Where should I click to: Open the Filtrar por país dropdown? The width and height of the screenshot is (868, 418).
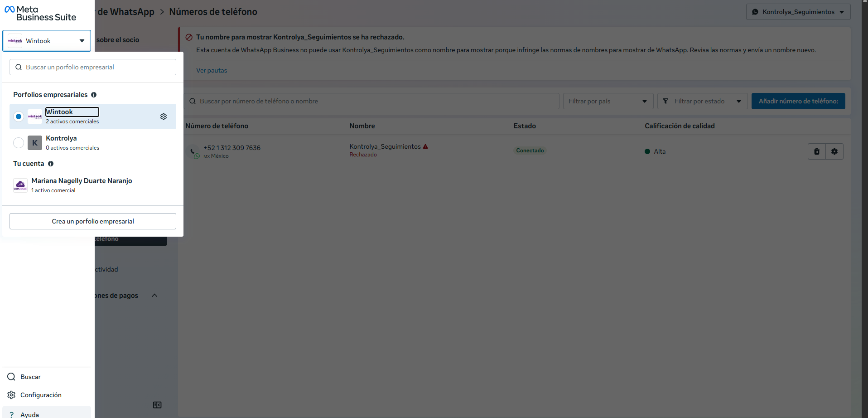point(608,101)
